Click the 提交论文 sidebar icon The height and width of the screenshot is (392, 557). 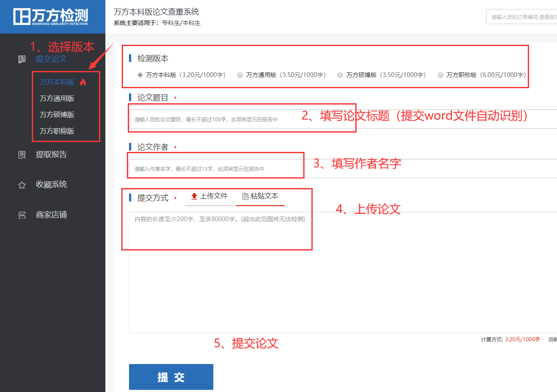pyautogui.click(x=22, y=59)
